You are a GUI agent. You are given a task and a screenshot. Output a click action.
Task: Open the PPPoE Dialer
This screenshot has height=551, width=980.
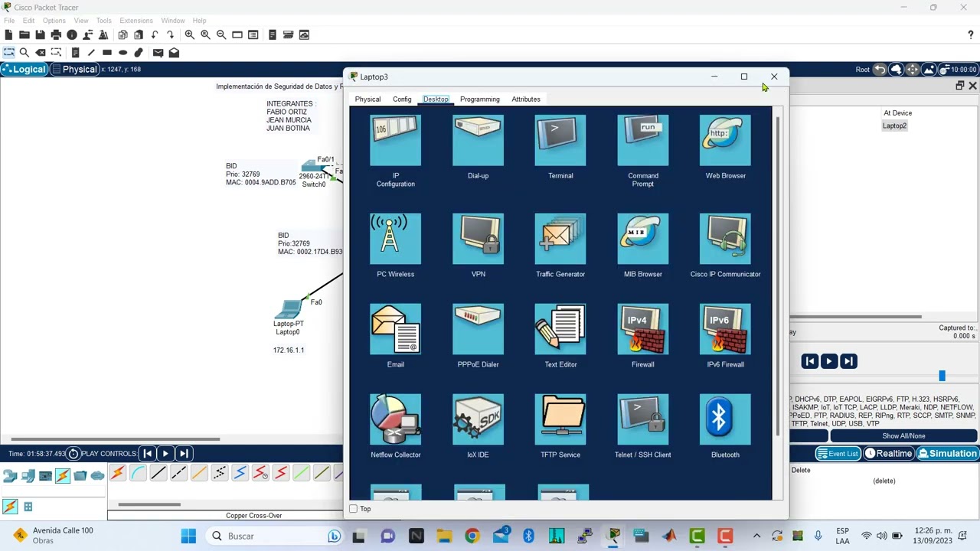point(478,329)
